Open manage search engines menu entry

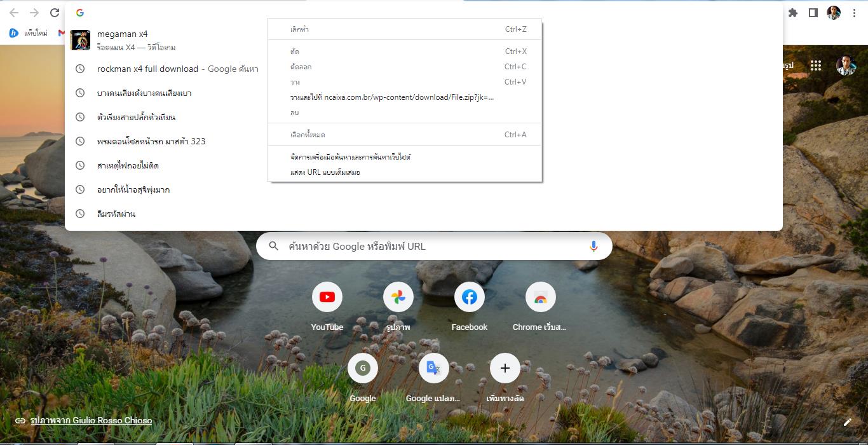pos(351,157)
